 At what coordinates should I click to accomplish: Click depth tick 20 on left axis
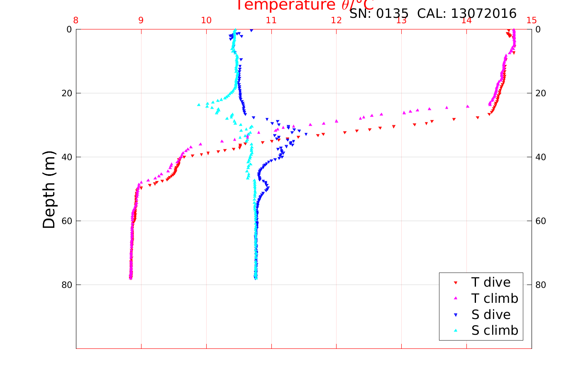(x=67, y=93)
